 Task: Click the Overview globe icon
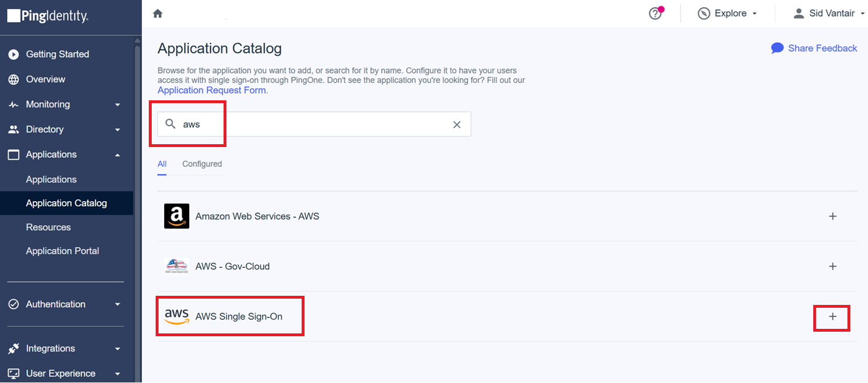tap(13, 79)
